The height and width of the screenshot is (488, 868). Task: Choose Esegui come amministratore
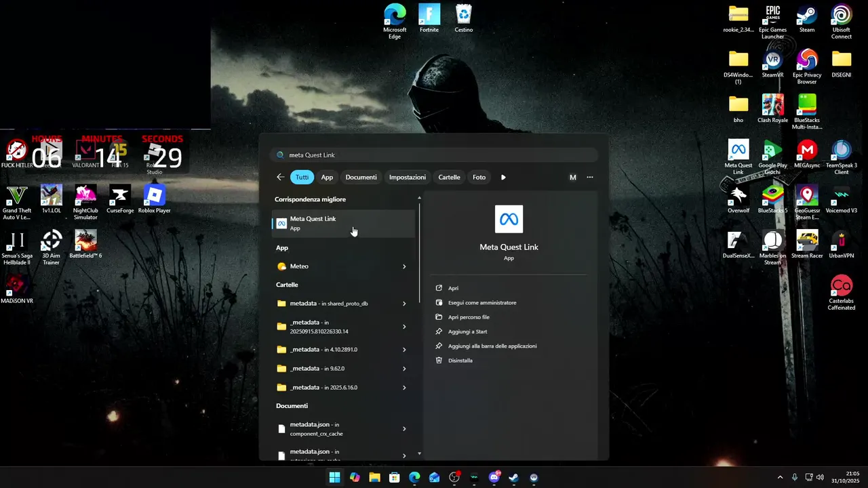click(482, 302)
